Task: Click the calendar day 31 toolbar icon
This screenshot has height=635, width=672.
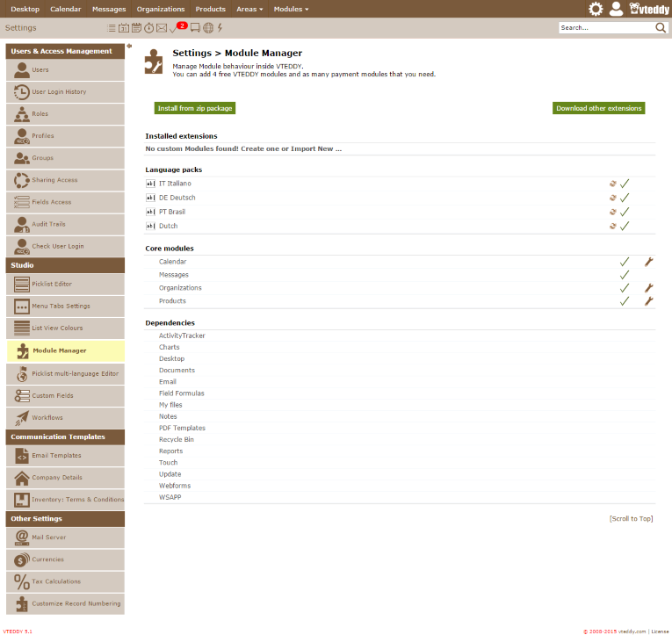Action: point(124,28)
